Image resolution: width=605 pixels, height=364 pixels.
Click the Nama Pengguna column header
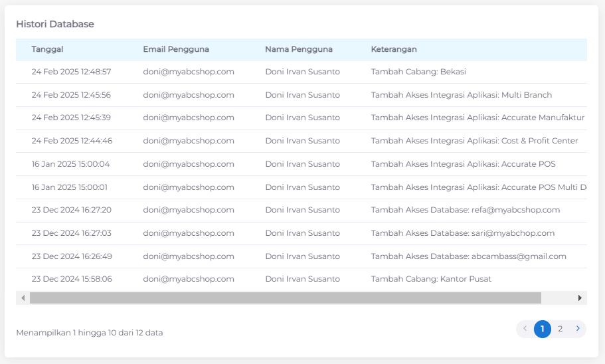[299, 49]
